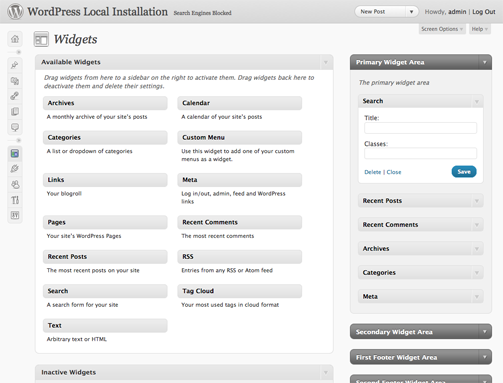Open the Users sidebar icon

(x=15, y=184)
